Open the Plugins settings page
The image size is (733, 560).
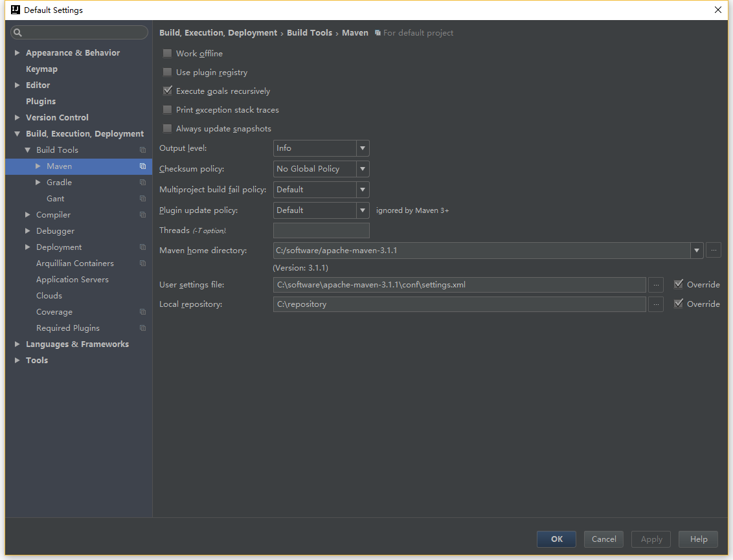point(41,102)
